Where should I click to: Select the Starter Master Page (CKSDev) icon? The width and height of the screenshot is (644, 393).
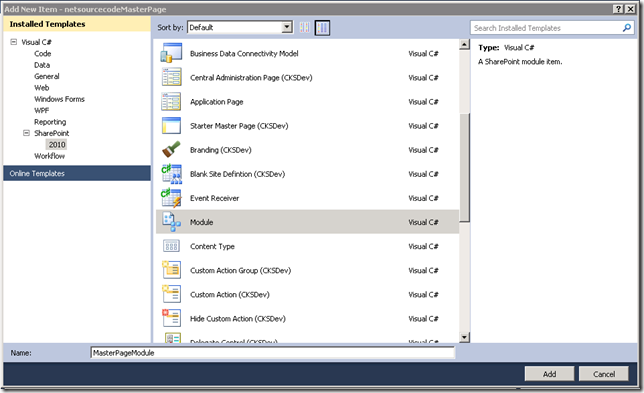(171, 126)
